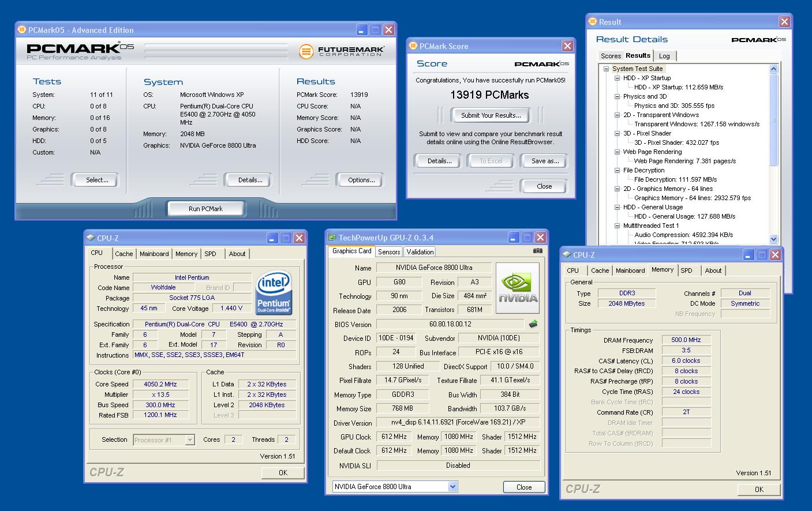This screenshot has height=511, width=812.
Task: Collapse the Web Page Rendering node
Action: (617, 152)
